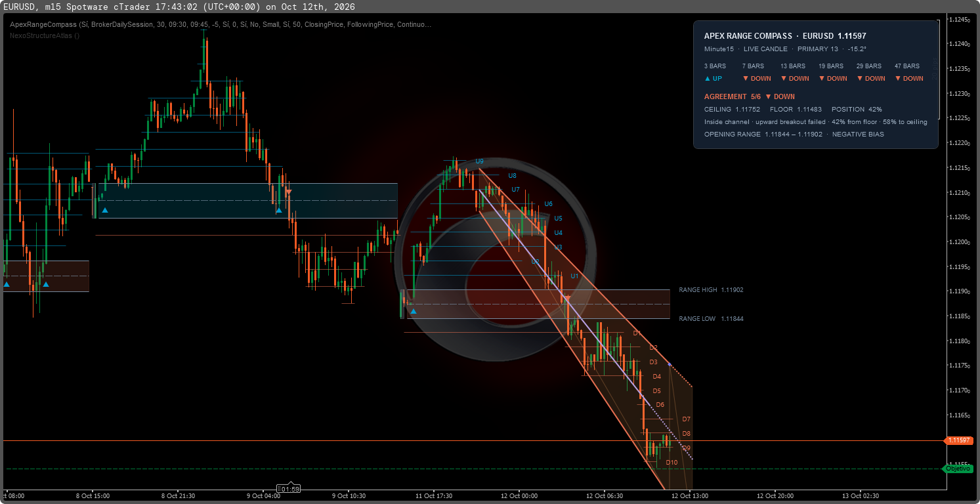Viewport: 980px width, 504px height.
Task: Click the D1 level label
Action: [637, 333]
